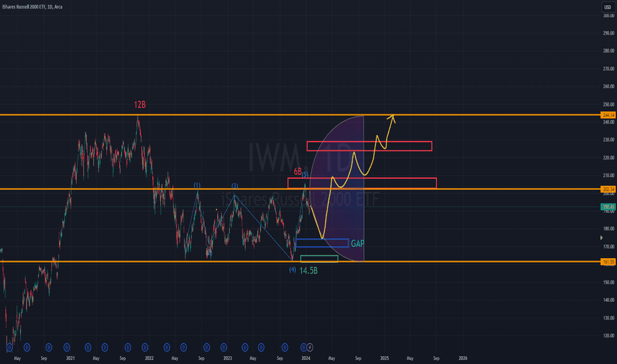The image size is (617, 364).
Task: Click the 120.00 price axis label
Action: [x=608, y=336]
